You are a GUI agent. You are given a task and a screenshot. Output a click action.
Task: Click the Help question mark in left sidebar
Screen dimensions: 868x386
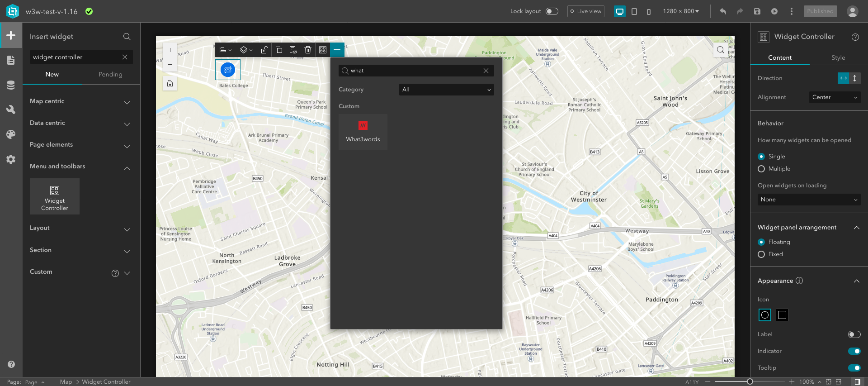pos(11,364)
